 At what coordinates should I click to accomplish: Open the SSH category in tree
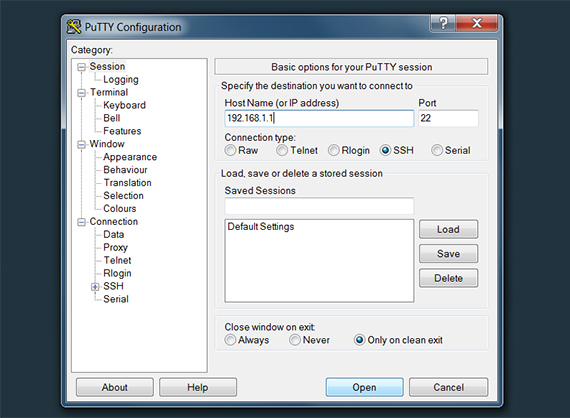point(113,286)
